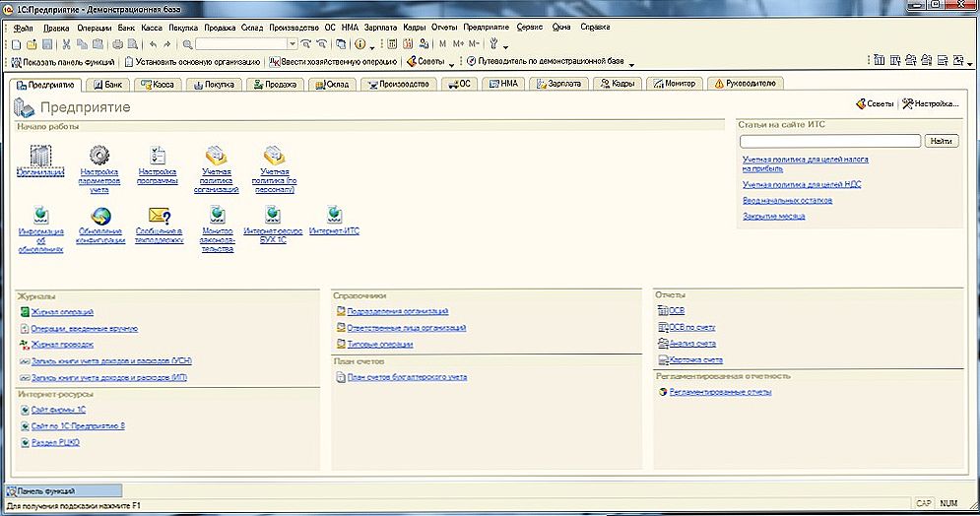Open Регламентированные отчеты link
The image size is (980, 516).
pos(715,392)
